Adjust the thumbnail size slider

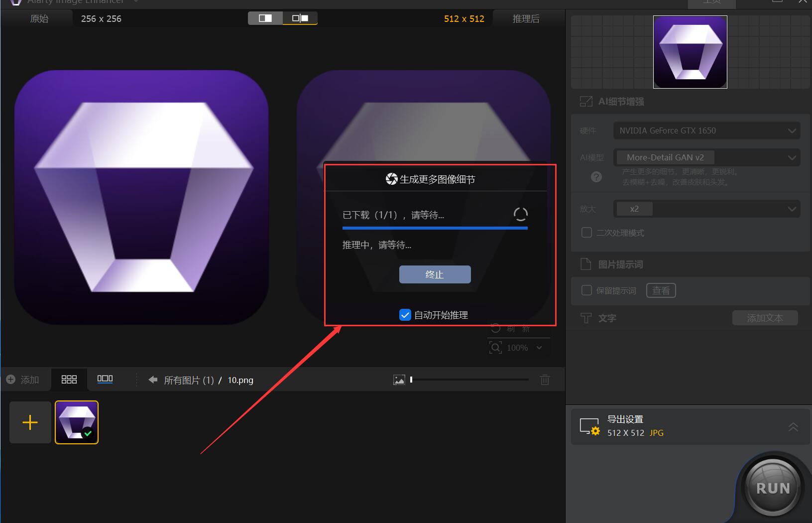coord(469,380)
